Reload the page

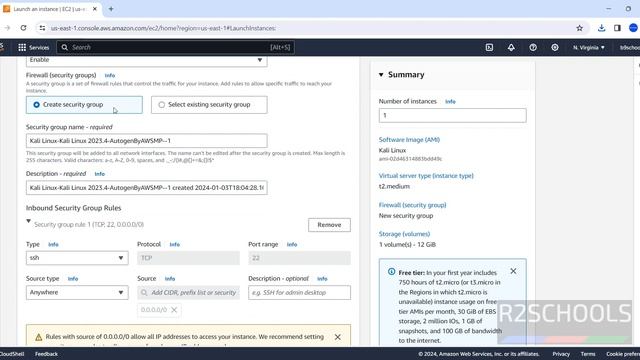tap(23, 28)
